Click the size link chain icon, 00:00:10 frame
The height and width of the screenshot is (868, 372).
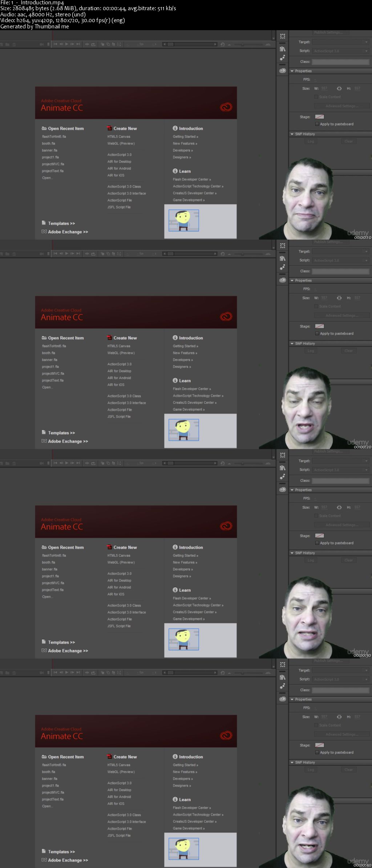pos(339,88)
